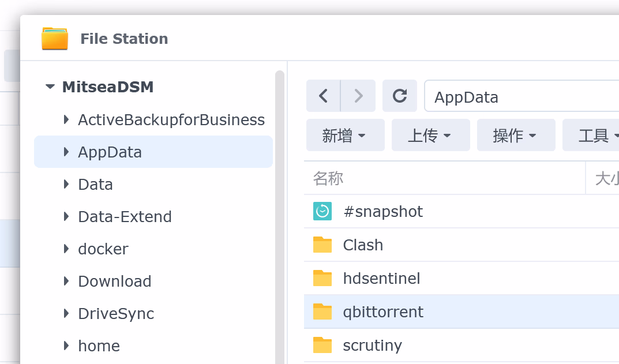
Task: Click the File Station folder icon
Action: pyautogui.click(x=55, y=39)
